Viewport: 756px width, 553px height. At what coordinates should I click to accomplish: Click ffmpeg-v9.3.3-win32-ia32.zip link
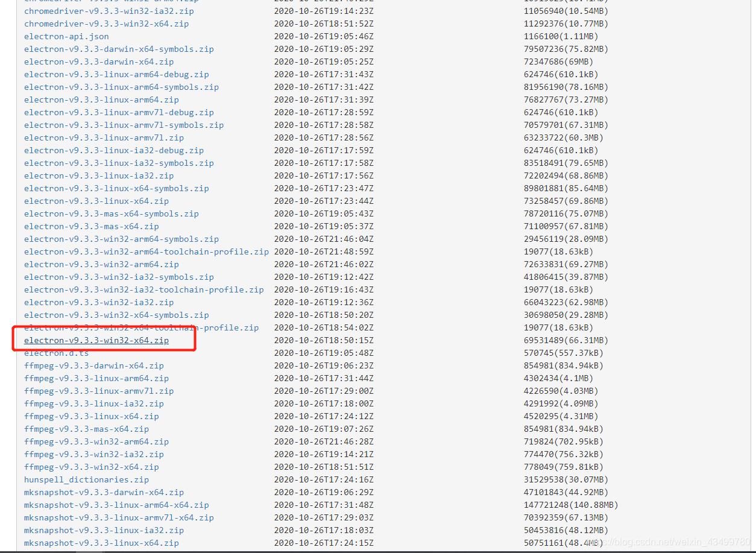[x=94, y=454]
